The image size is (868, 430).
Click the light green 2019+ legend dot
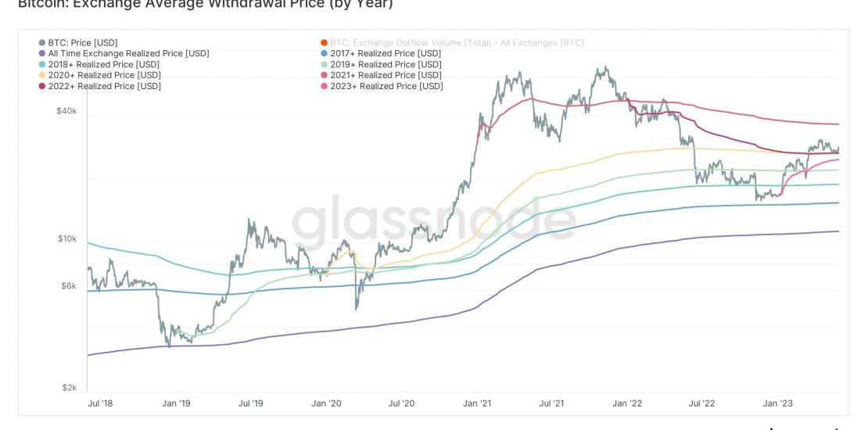[324, 64]
